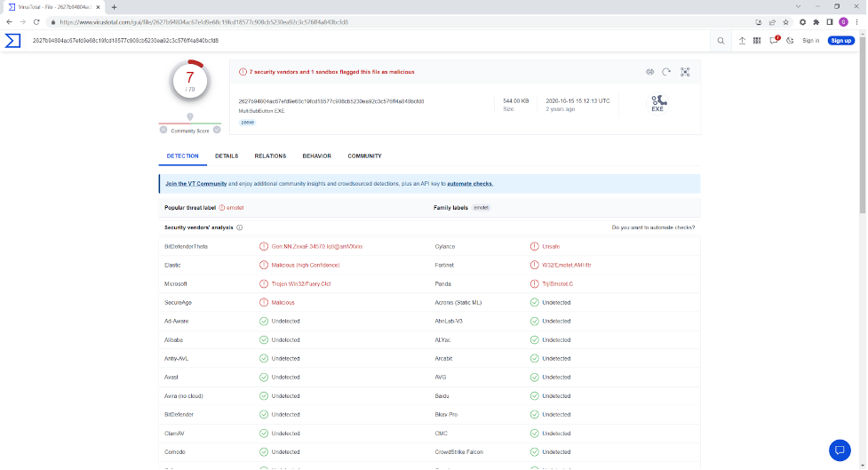Click the VirusTotal logo in the header
Image resolution: width=868 pixels, height=470 pixels.
[12, 40]
